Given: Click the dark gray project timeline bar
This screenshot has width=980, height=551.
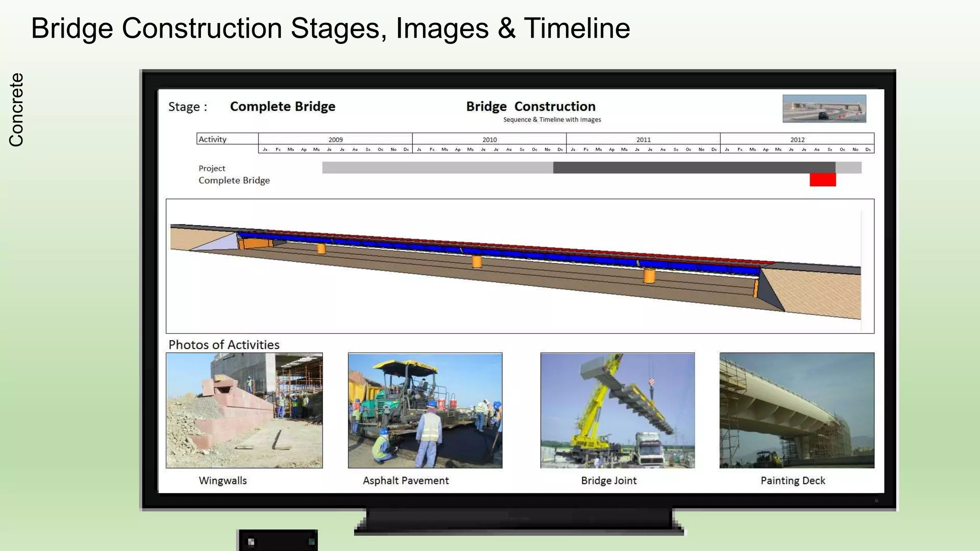Looking at the screenshot, I should click(x=694, y=167).
